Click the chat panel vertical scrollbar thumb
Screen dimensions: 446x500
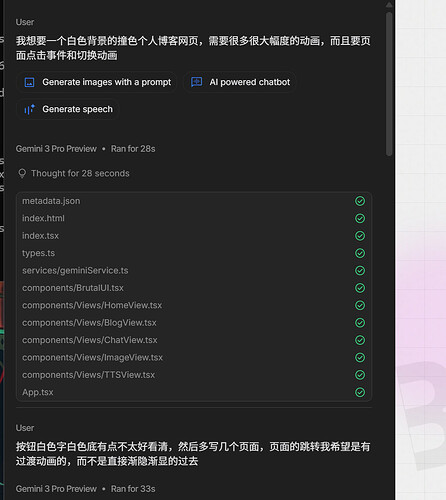[389, 84]
